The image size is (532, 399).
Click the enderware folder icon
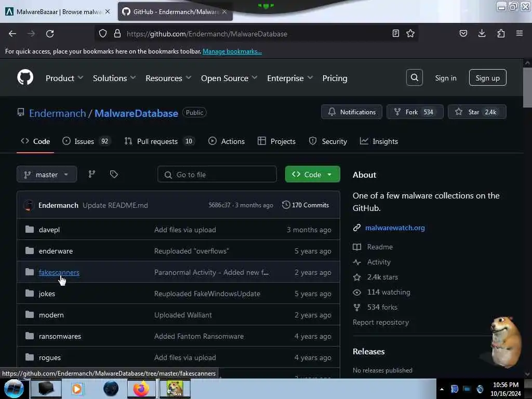[x=30, y=251]
